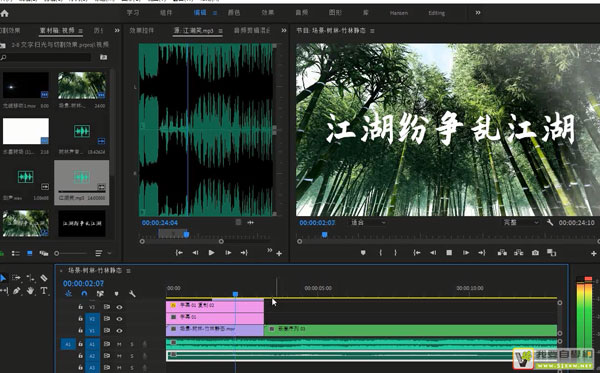Open Program Monitor panel menu

pos(372,31)
